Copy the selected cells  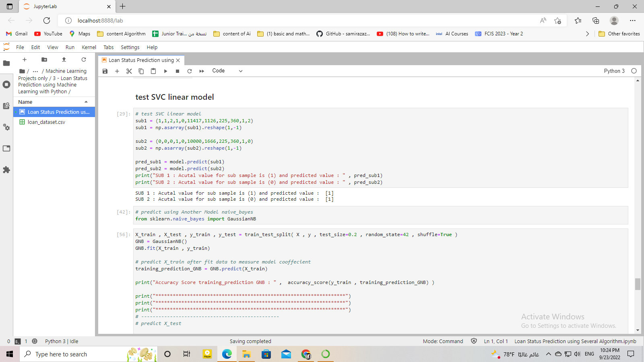tap(141, 71)
